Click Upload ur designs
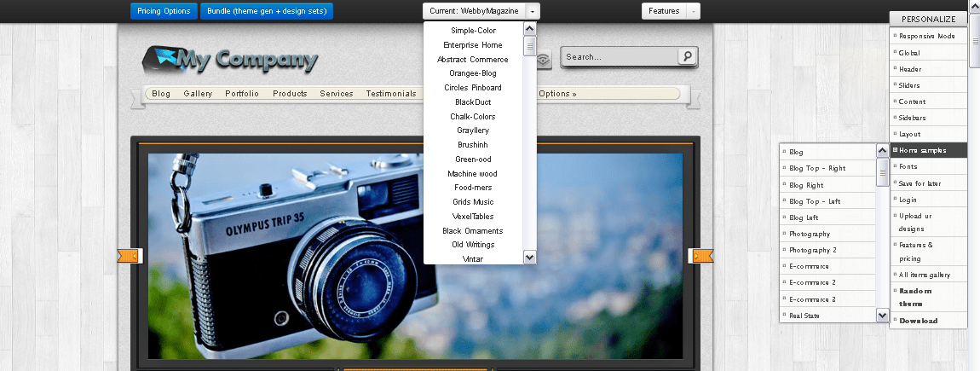Image resolution: width=980 pixels, height=371 pixels. point(929,222)
